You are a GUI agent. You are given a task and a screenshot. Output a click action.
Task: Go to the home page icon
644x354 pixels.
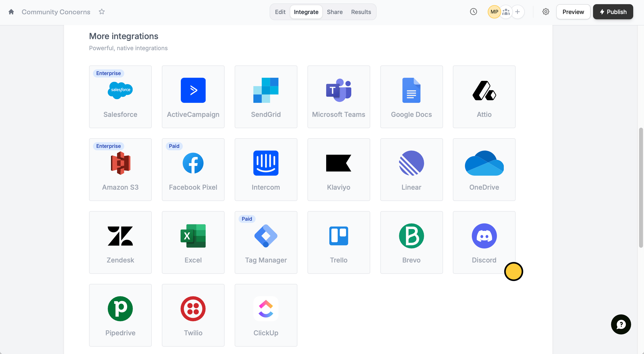coord(11,12)
